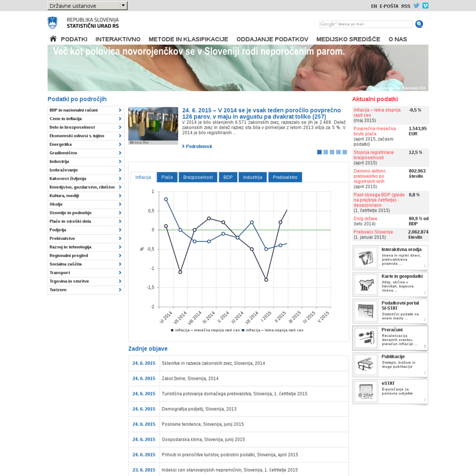This screenshot has width=476, height=476.
Task: Switch to the Plače chart tab
Action: point(166,177)
